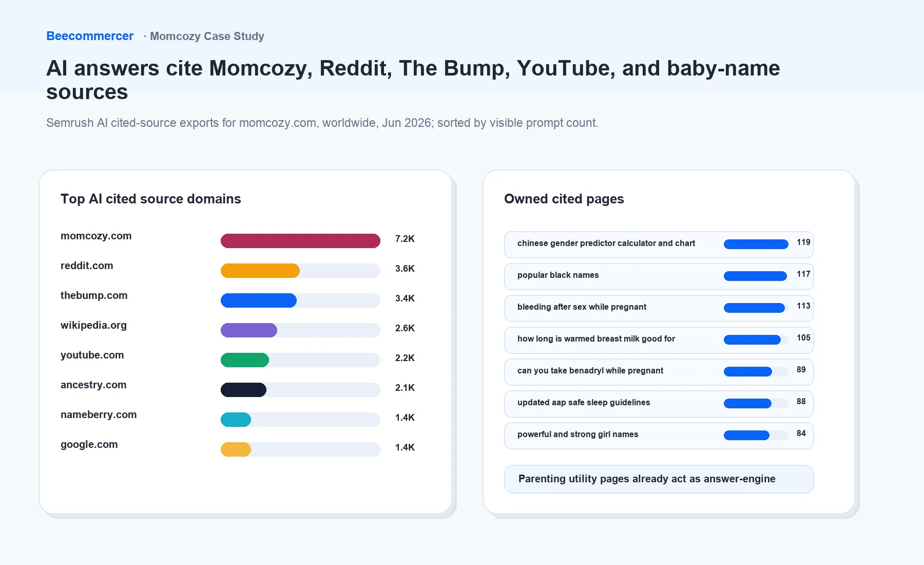This screenshot has width=924, height=565.
Task: Click the 2.6K value for wikipedia.org
Action: pyautogui.click(x=405, y=328)
